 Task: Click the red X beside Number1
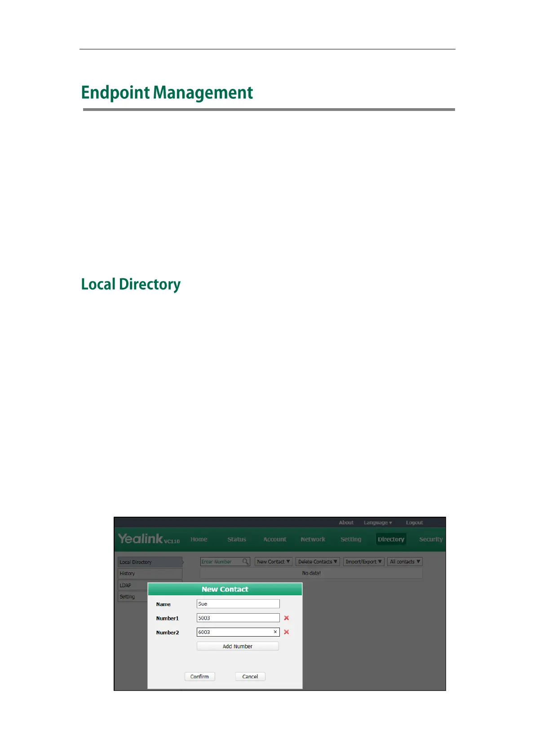pos(286,618)
